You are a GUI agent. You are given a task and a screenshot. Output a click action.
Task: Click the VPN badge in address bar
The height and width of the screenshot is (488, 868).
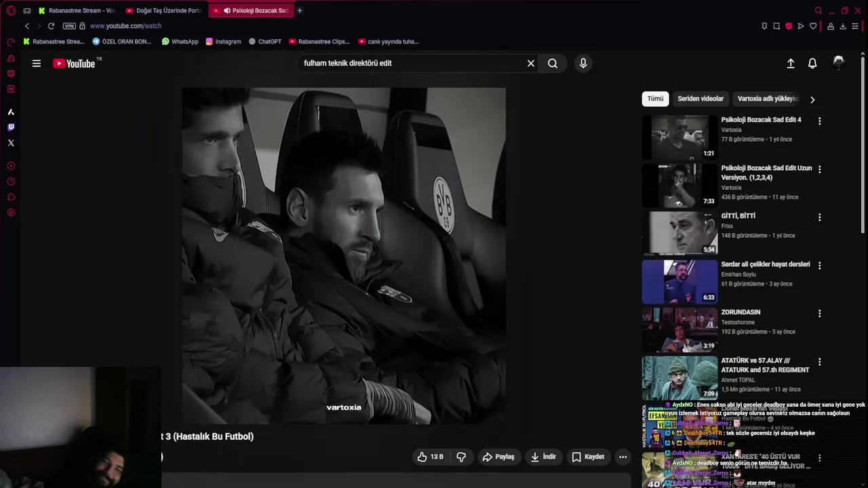69,26
